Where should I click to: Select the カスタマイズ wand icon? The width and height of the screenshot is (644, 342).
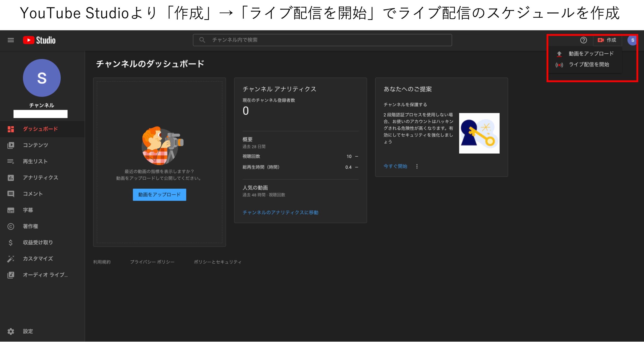11,259
